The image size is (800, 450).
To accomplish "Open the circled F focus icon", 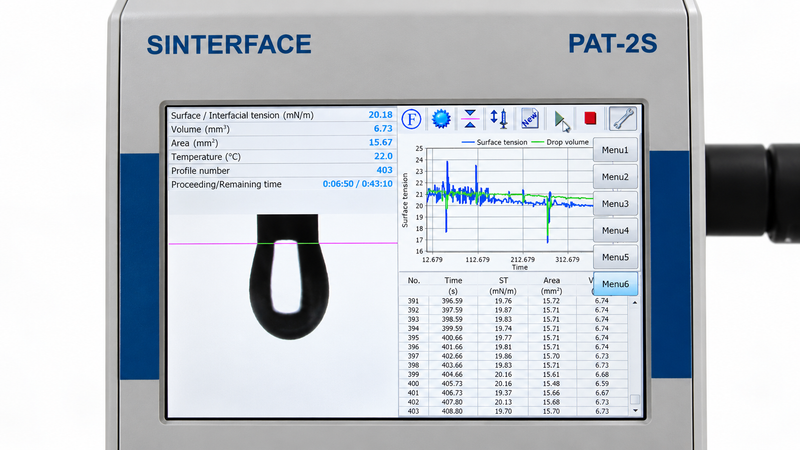I will click(x=411, y=119).
